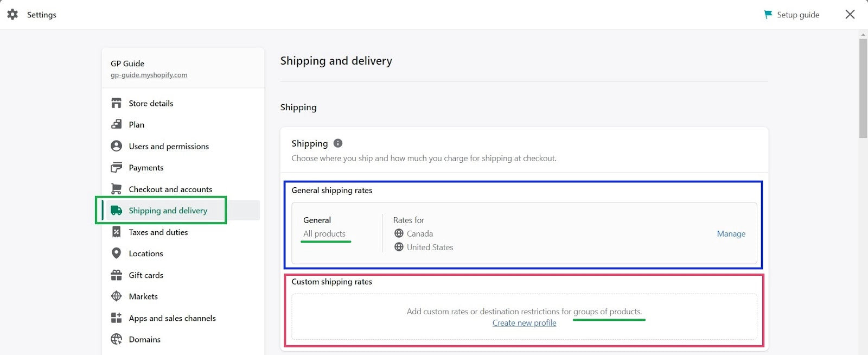
Task: Click the Create new profile link
Action: click(524, 322)
